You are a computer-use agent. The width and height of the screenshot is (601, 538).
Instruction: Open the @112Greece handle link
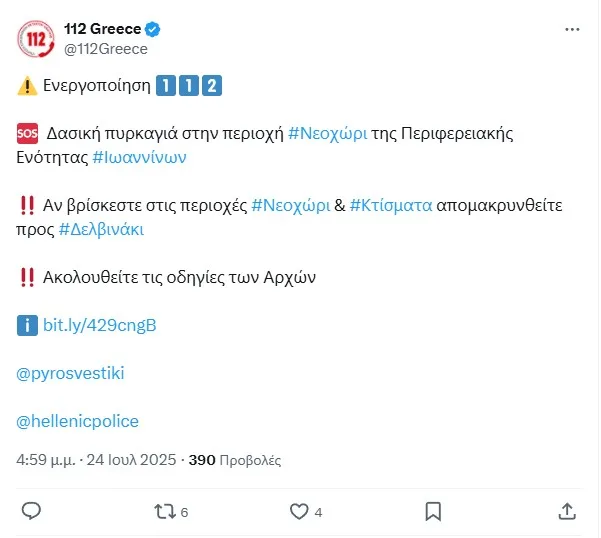(105, 49)
